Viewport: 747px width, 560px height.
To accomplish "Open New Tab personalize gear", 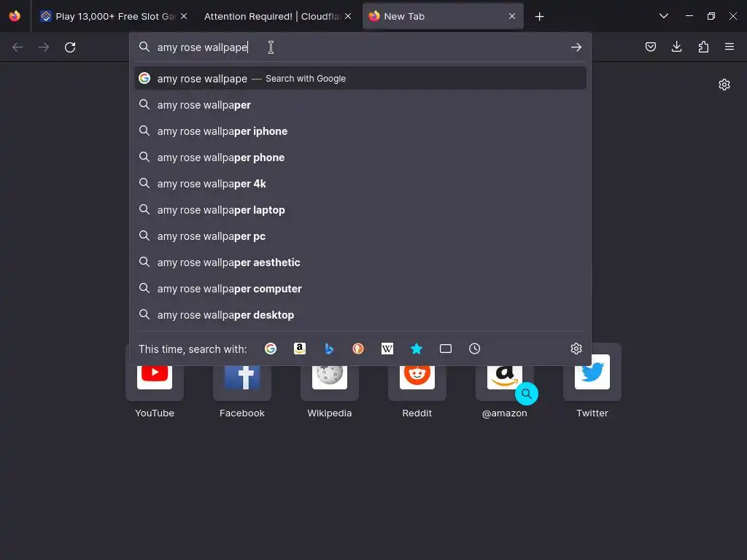I will click(724, 85).
